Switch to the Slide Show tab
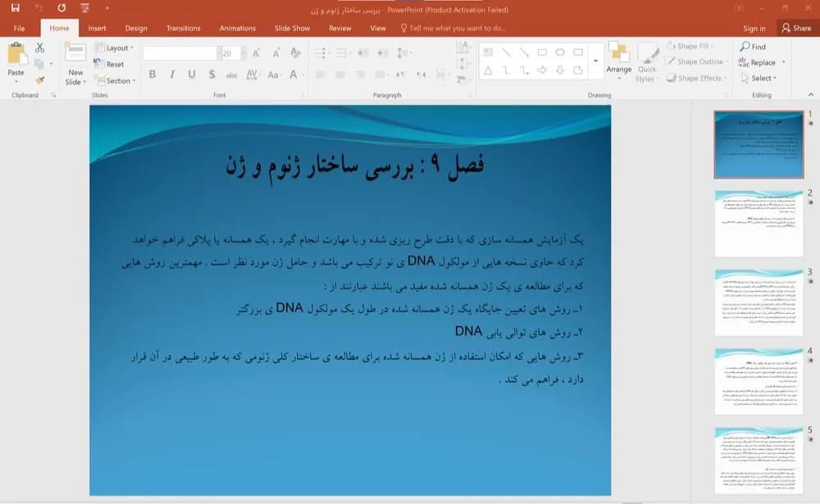The height and width of the screenshot is (504, 820). pyautogui.click(x=293, y=28)
